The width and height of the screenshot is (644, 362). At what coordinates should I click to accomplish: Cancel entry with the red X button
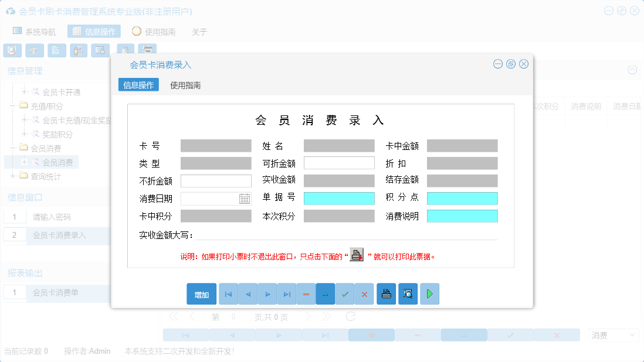tap(364, 293)
